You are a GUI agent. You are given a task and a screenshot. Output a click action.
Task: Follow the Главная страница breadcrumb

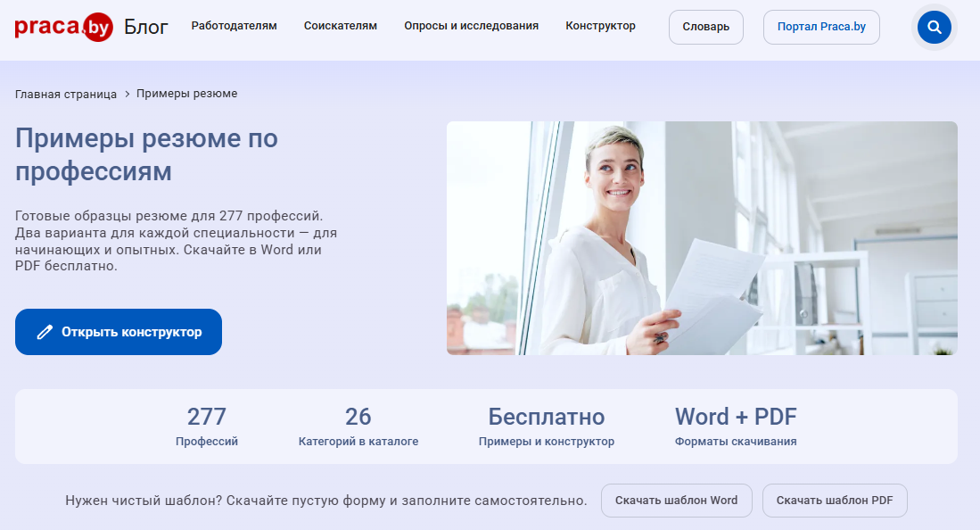coord(66,94)
